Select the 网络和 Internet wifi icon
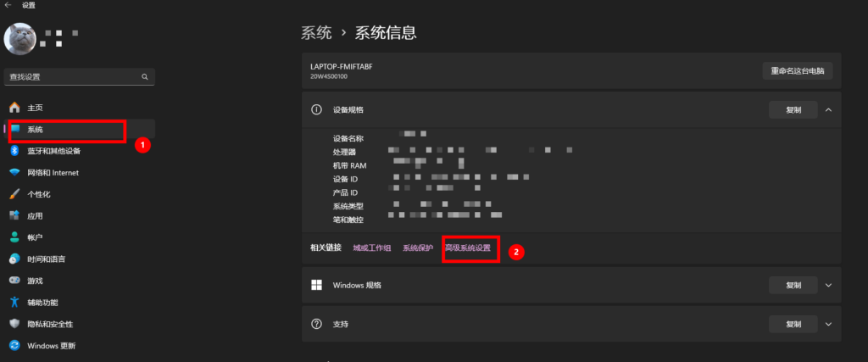This screenshot has width=868, height=362. pyautogui.click(x=14, y=172)
